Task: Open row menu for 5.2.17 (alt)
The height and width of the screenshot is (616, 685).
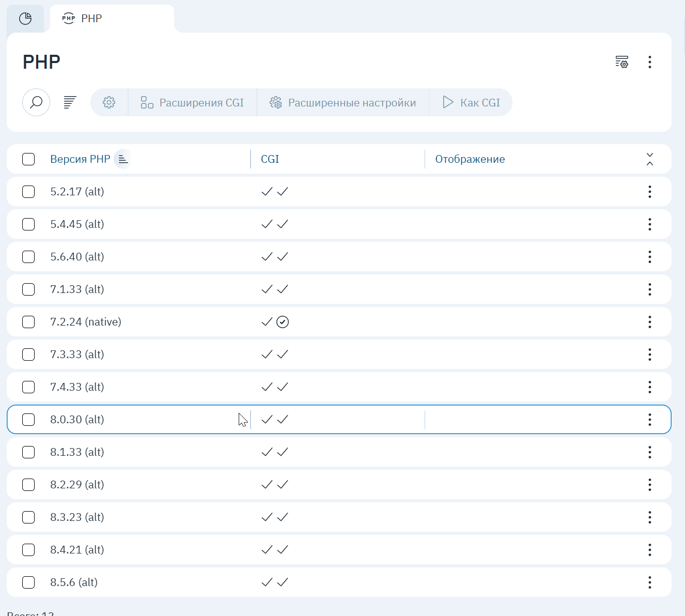Action: tap(650, 192)
